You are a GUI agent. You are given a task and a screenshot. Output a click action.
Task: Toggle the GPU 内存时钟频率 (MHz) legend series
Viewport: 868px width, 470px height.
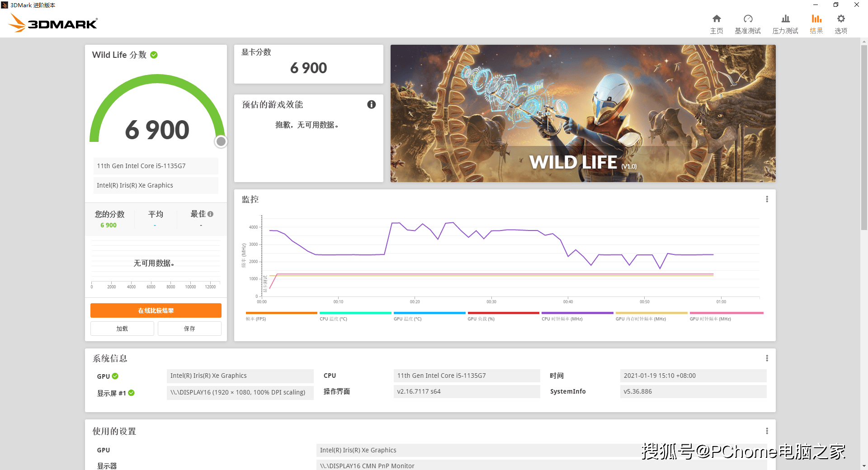(x=651, y=316)
